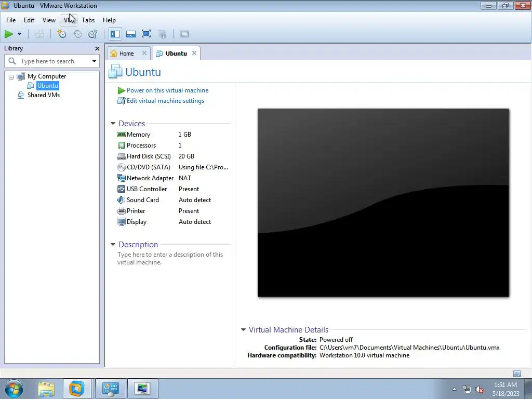Click the USB Controller device row

(173, 189)
